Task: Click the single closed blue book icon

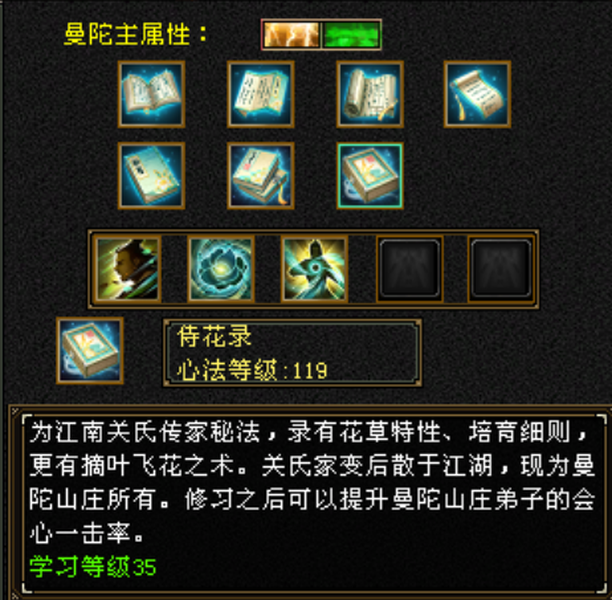Action: [151, 176]
